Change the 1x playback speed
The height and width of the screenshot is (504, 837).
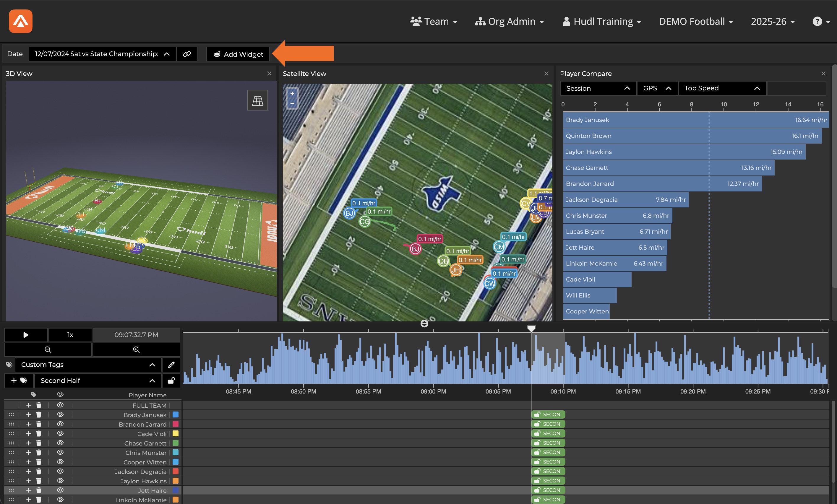click(70, 335)
